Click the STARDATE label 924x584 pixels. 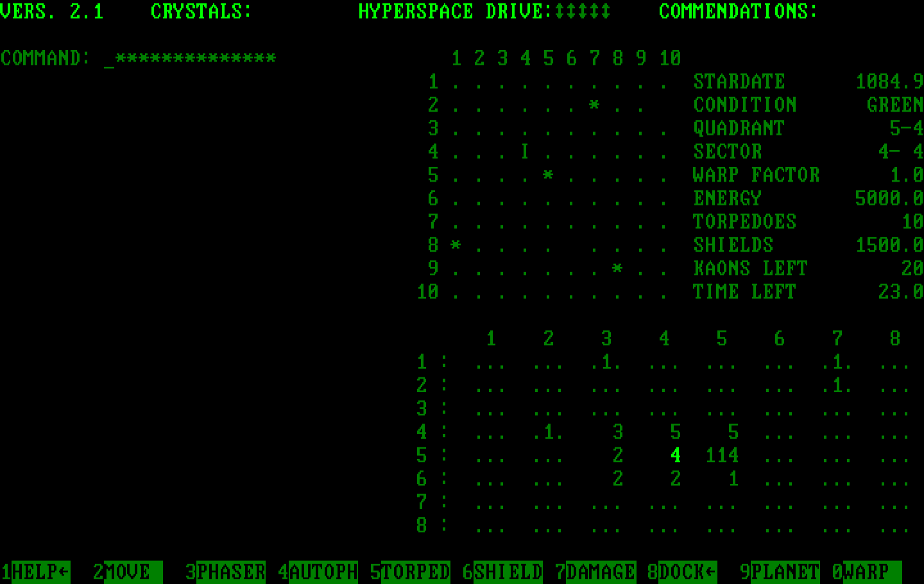(x=739, y=82)
